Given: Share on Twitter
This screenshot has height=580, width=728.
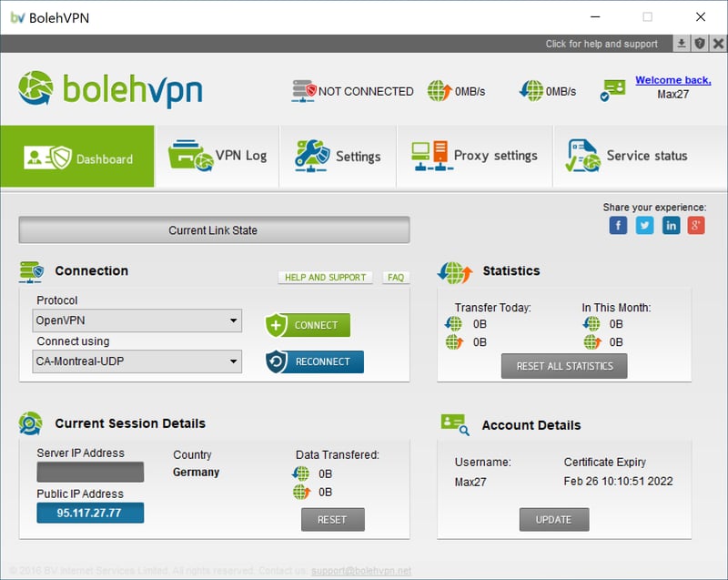Looking at the screenshot, I should (644, 226).
